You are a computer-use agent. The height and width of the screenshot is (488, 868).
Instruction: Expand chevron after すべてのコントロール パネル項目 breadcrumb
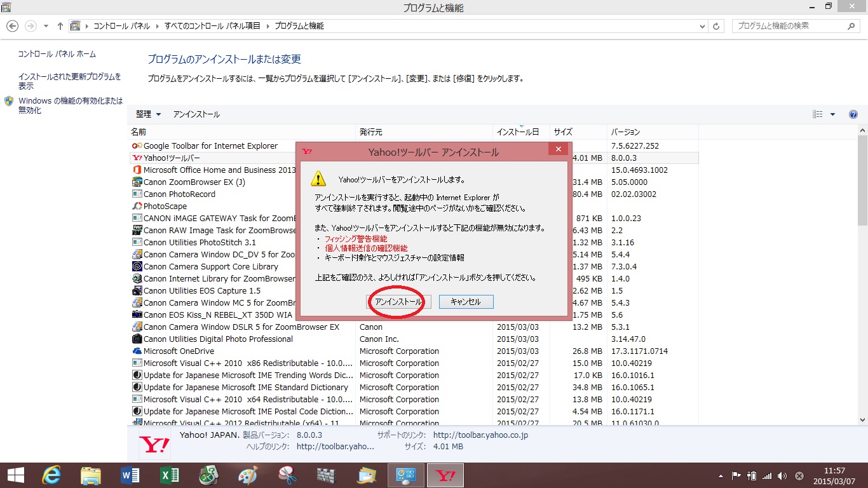268,26
